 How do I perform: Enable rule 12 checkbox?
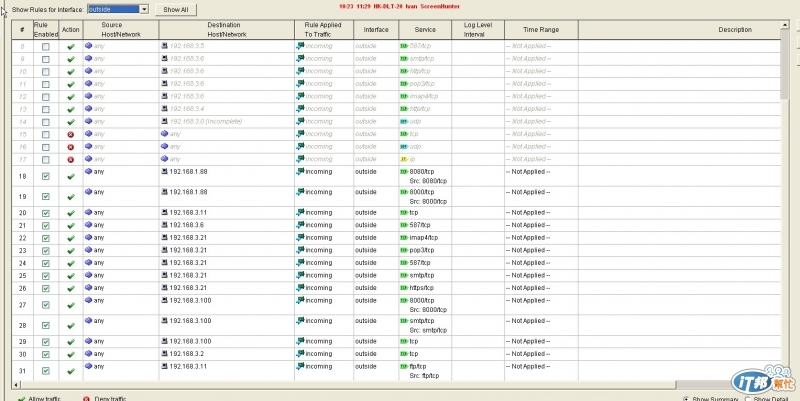pyautogui.click(x=45, y=97)
